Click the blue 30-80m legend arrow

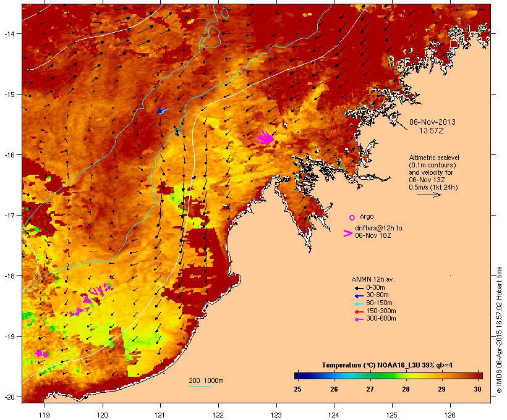click(359, 296)
